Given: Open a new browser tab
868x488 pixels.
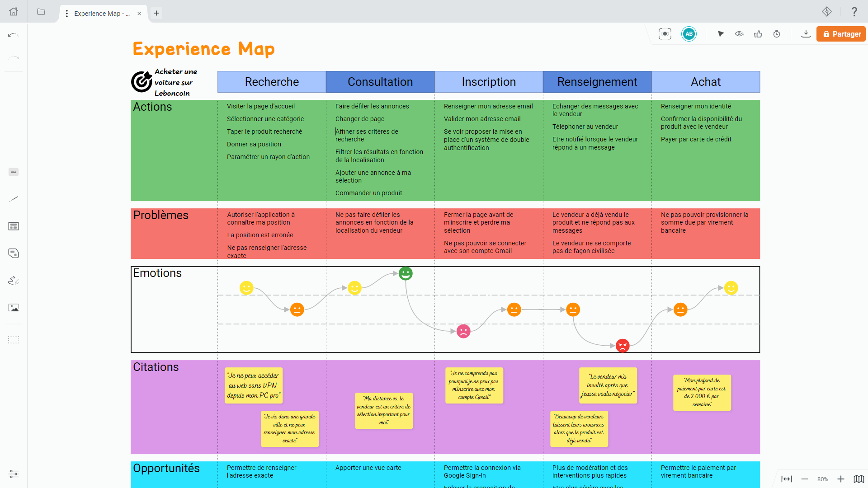Looking at the screenshot, I should pos(156,14).
